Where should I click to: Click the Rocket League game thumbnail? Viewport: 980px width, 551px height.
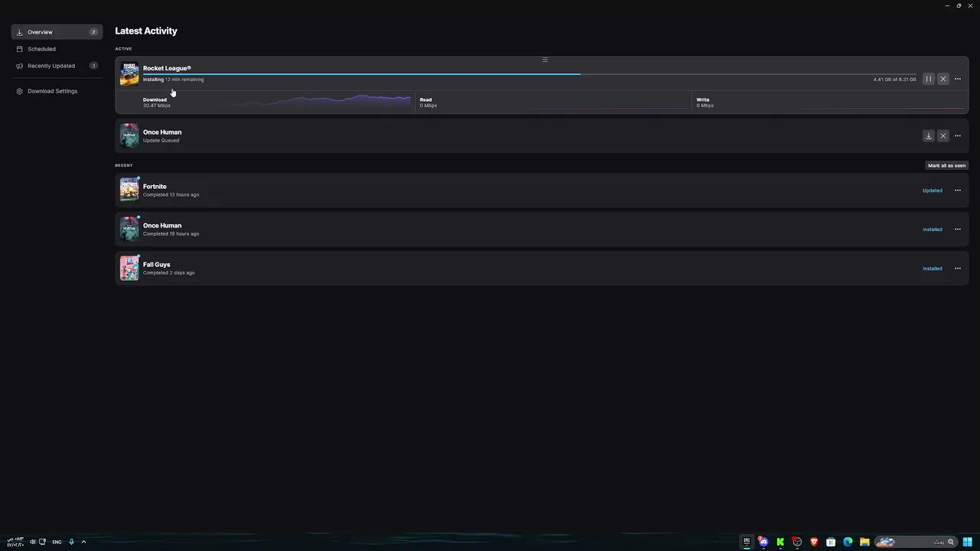point(129,73)
